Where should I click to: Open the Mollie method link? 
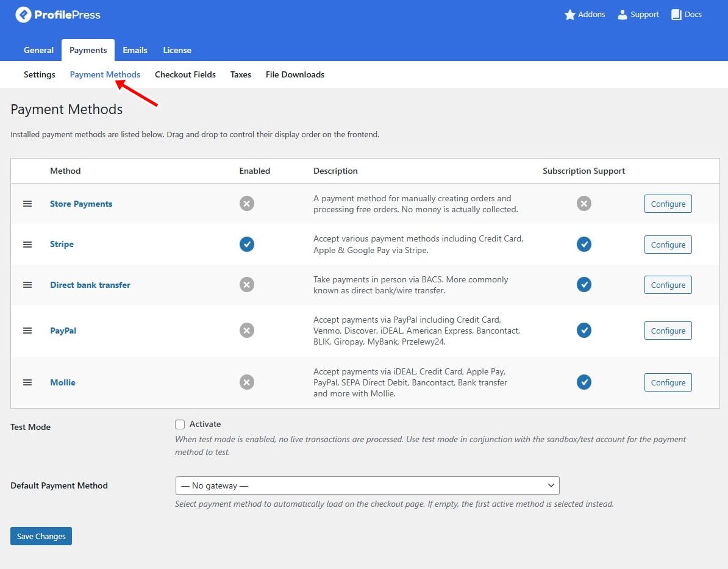[63, 382]
